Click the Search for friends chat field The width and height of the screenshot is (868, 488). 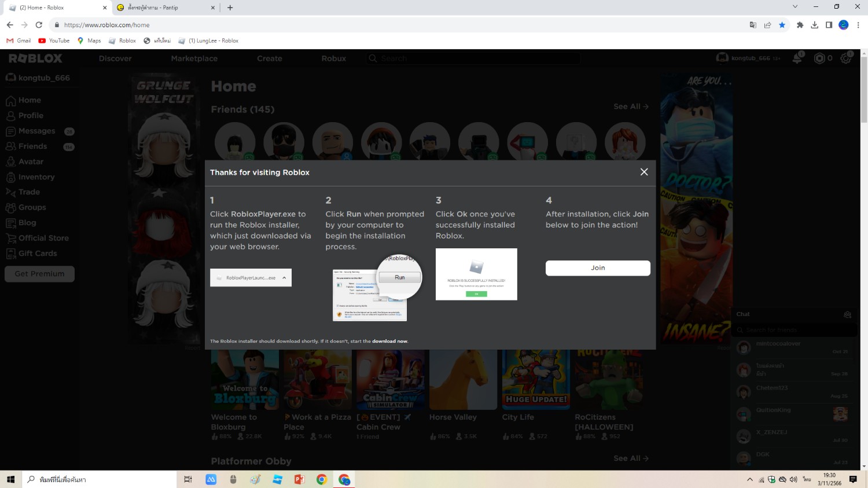click(x=794, y=330)
